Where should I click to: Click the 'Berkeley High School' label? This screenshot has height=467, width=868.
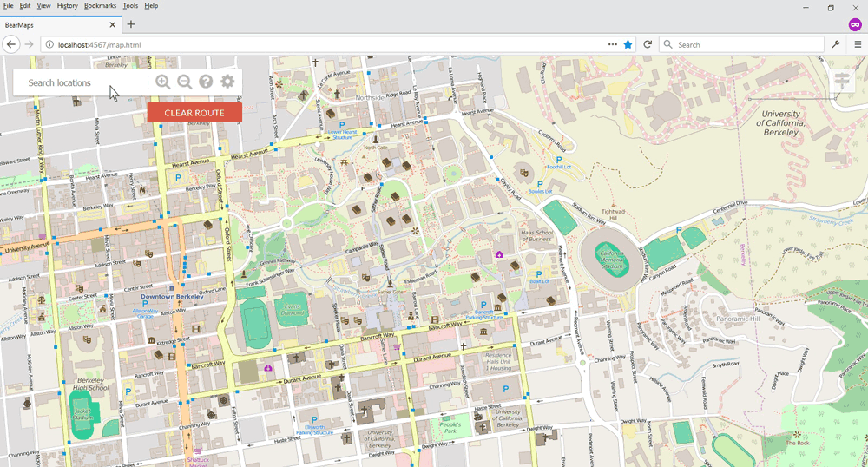(x=90, y=384)
